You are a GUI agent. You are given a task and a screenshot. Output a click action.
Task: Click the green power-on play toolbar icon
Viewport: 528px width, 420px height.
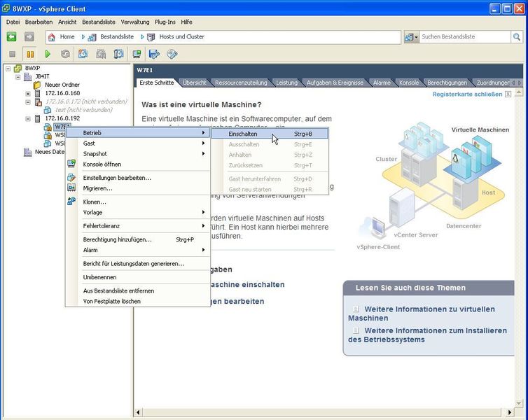pyautogui.click(x=48, y=54)
